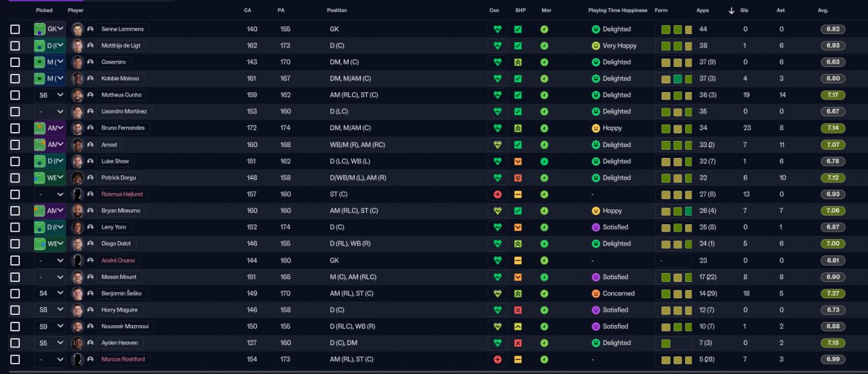This screenshot has height=374, width=868.
Task: Click Marcus Rashford's red injury icon
Action: click(x=497, y=359)
